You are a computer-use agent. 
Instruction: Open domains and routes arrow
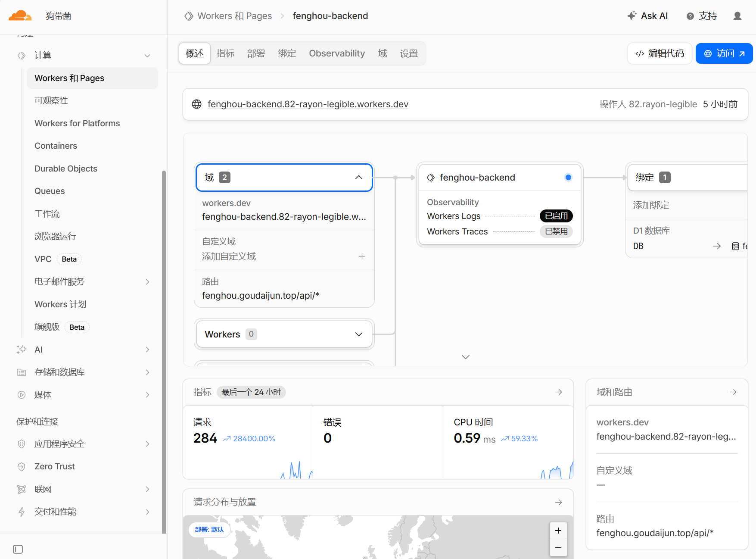point(733,392)
